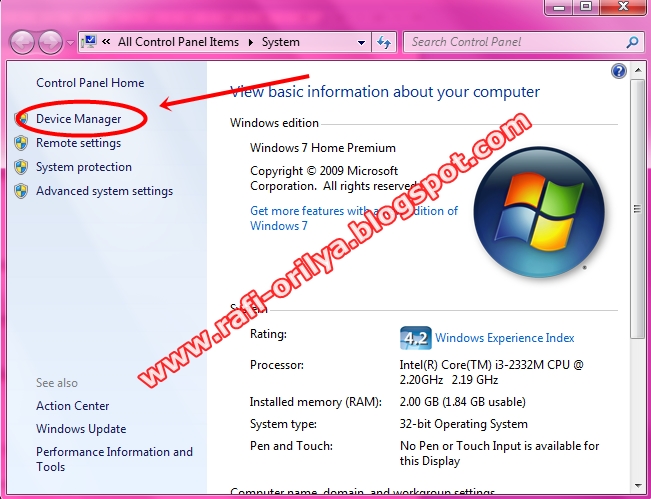Expand arrow after All Control Panel Items

[x=250, y=42]
